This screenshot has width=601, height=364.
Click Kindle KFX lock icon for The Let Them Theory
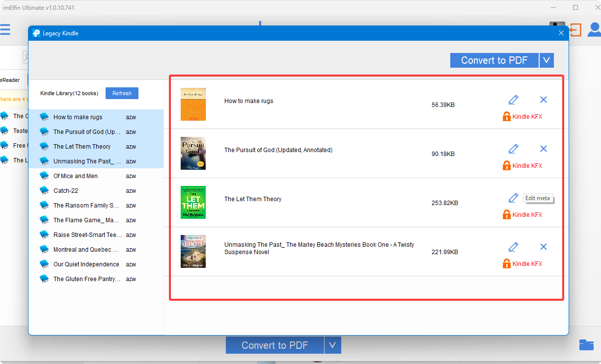[507, 214]
